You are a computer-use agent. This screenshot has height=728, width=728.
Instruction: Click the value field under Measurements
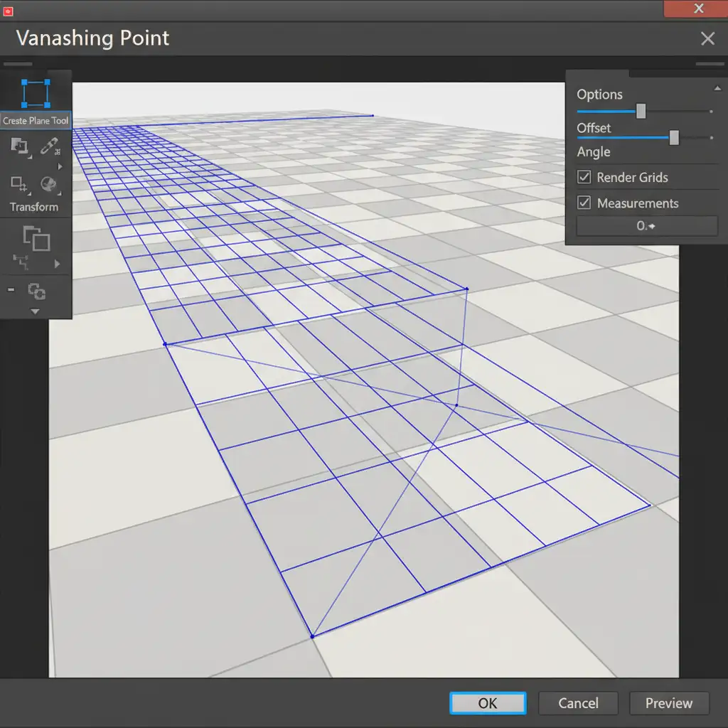[x=646, y=225]
